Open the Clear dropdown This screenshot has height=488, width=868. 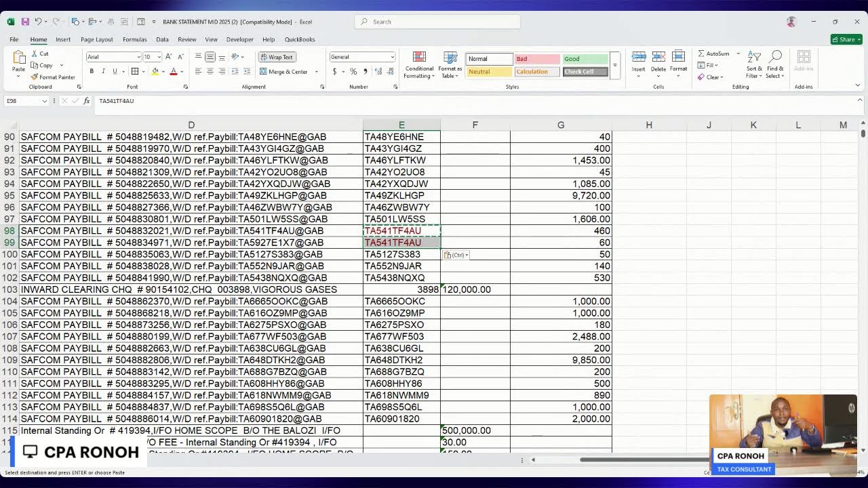click(x=711, y=77)
